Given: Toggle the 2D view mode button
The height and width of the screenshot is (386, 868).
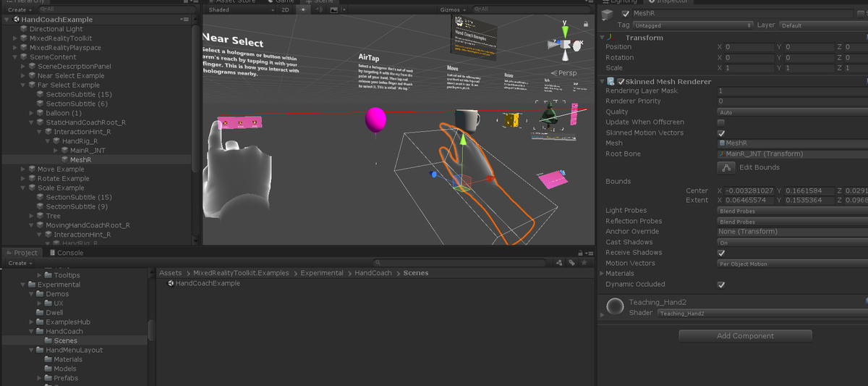Looking at the screenshot, I should click(x=285, y=10).
